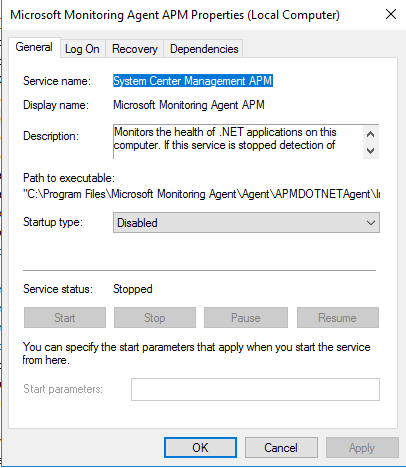Click the path to executable value

coord(201,194)
